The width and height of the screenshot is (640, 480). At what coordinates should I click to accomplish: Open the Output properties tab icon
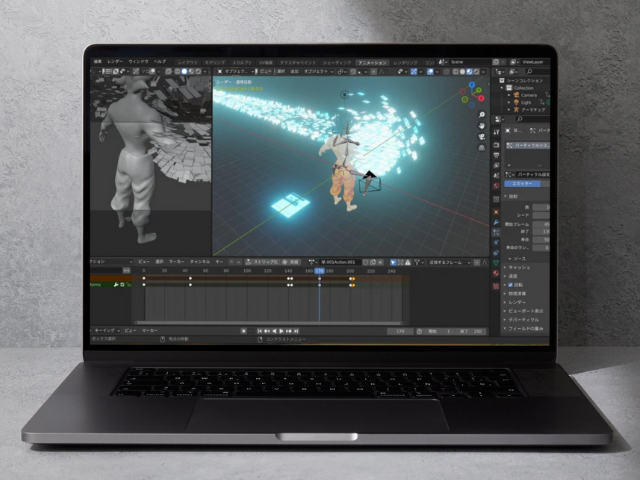(496, 156)
